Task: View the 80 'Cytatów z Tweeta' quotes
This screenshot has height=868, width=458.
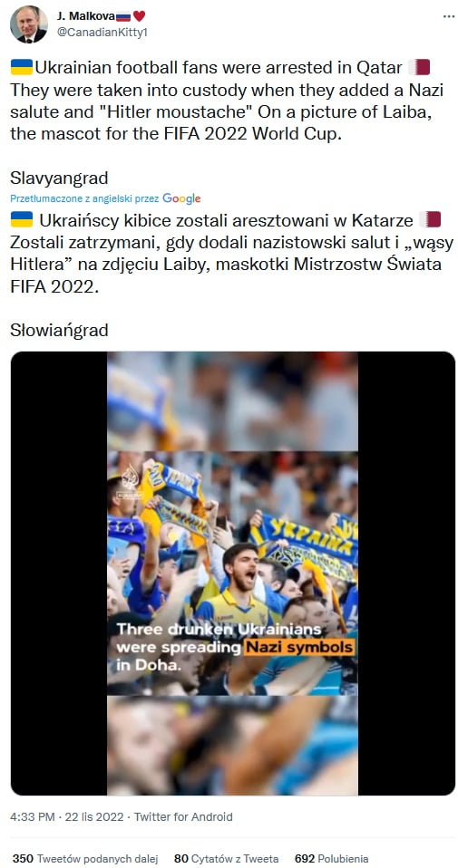Action: coord(226,859)
